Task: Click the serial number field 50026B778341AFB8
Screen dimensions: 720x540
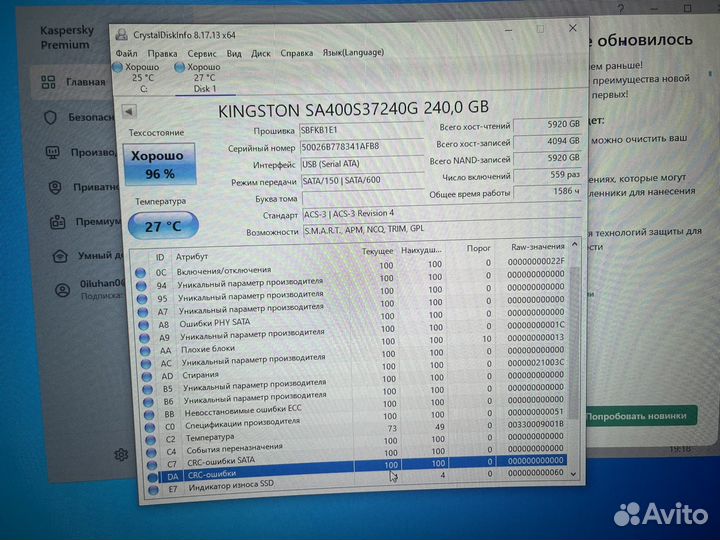Action: [361, 146]
